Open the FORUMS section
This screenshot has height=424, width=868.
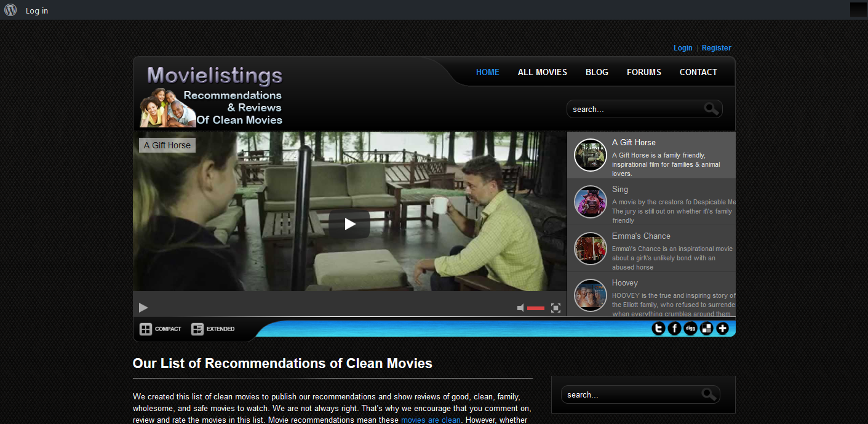(643, 72)
